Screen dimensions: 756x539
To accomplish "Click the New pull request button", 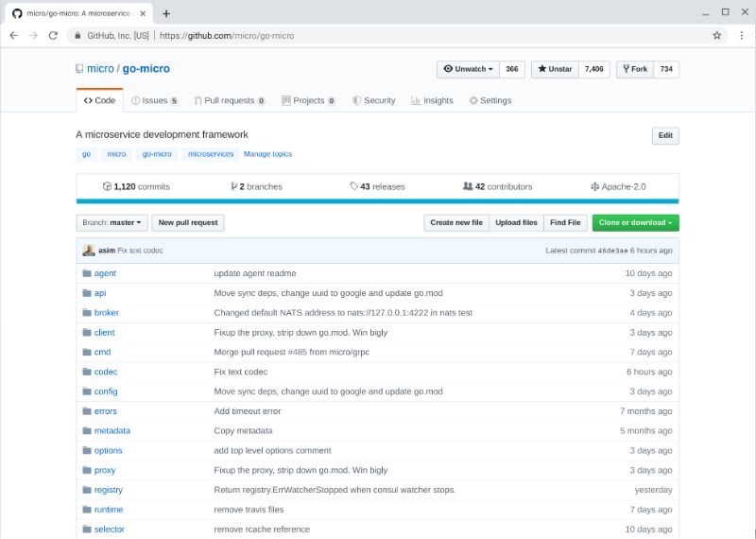I will (x=188, y=222).
